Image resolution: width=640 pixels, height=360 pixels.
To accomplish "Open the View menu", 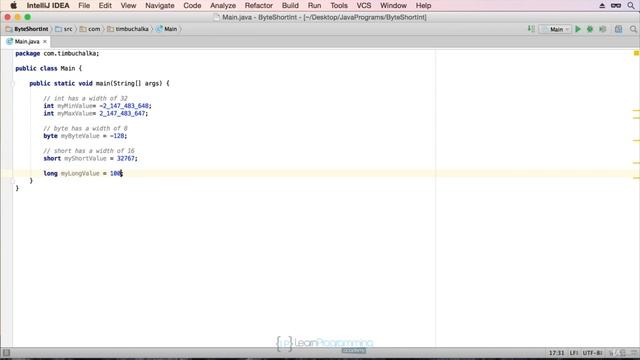I will point(128,6).
